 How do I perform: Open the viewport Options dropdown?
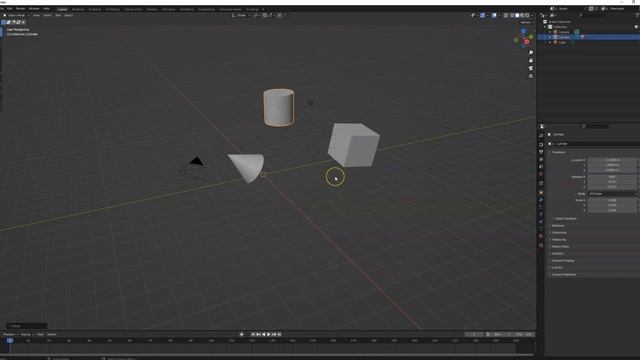pos(527,22)
